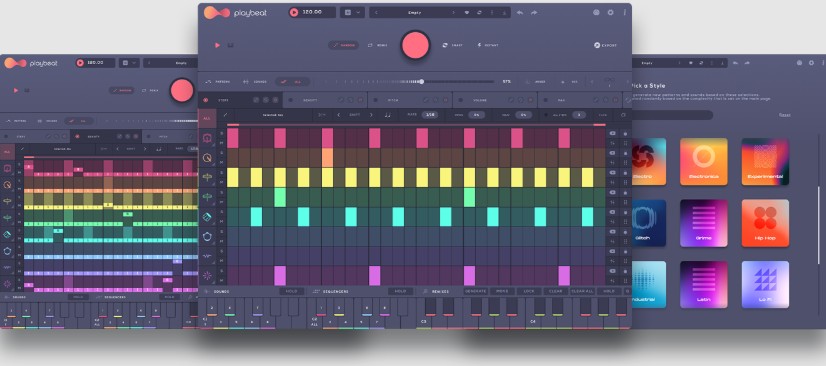Open settings gear in right style window
The height and width of the screenshot is (366, 826).
[812, 63]
